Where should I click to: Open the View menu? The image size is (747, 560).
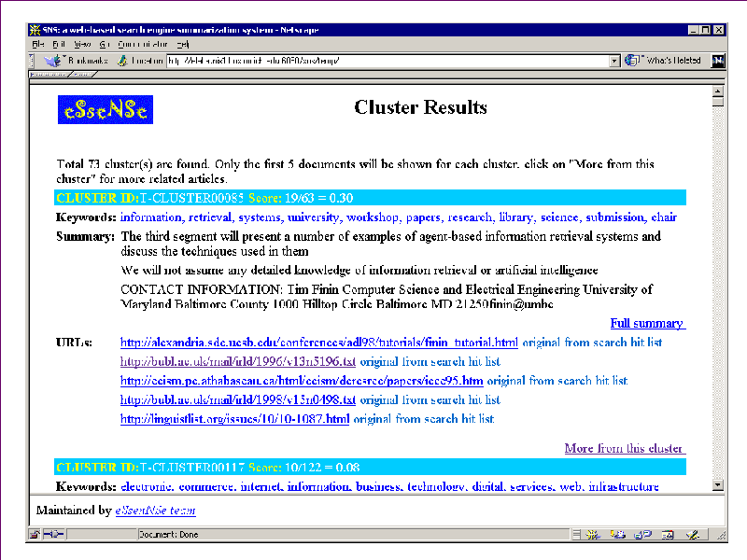[82, 44]
